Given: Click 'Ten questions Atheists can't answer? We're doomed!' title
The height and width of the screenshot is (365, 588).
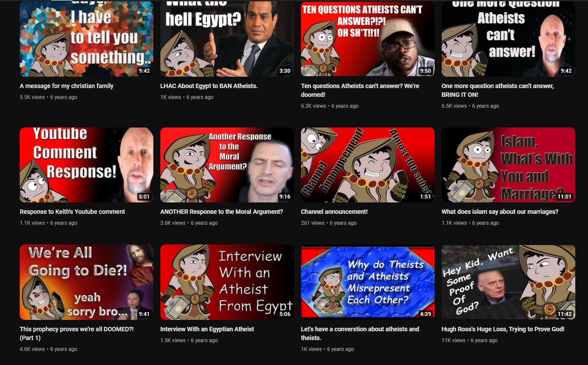Looking at the screenshot, I should tap(360, 90).
